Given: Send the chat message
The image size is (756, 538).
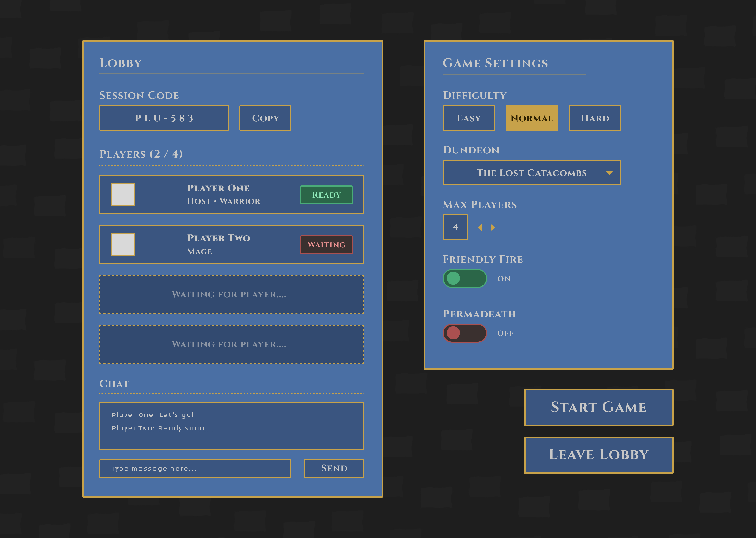Looking at the screenshot, I should 334,468.
